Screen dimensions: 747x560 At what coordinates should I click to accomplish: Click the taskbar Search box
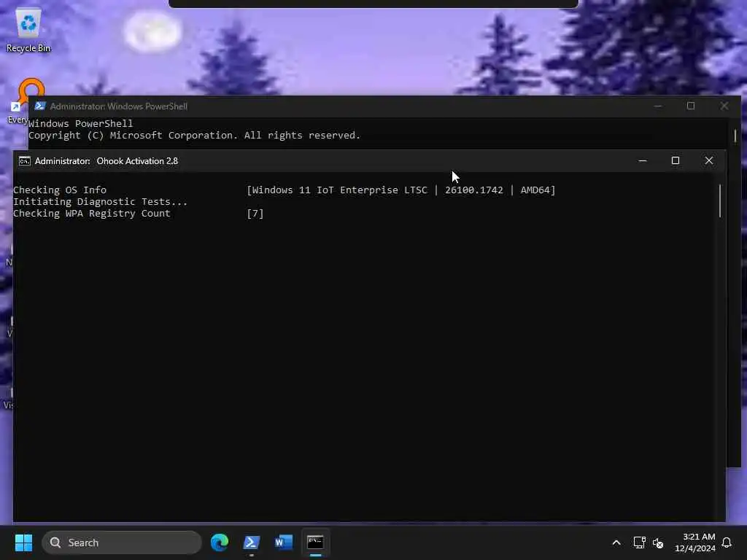point(122,542)
